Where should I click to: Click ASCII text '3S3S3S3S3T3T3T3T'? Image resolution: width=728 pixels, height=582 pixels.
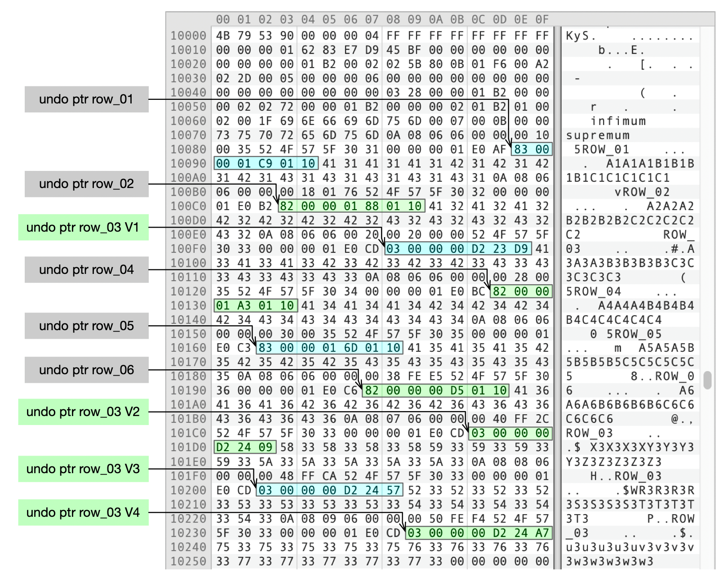[630, 504]
